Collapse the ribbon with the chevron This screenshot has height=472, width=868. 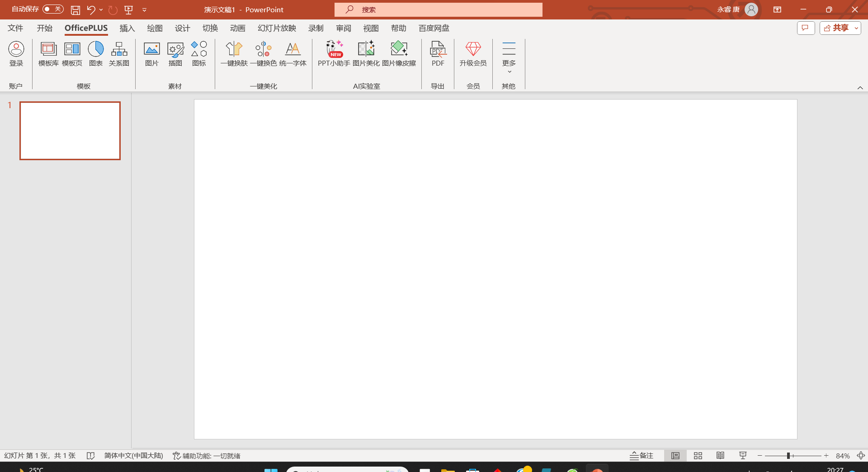tap(860, 88)
